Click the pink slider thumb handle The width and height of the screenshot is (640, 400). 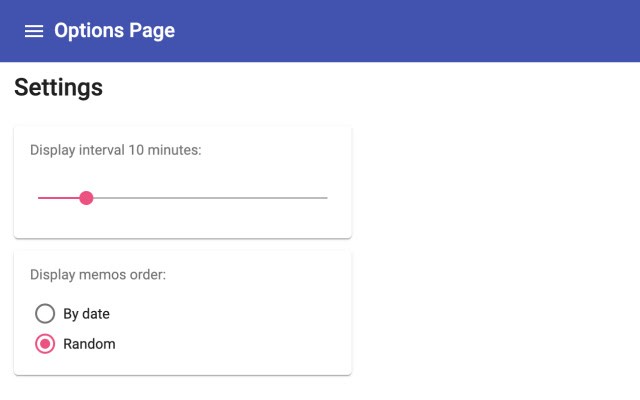[86, 198]
